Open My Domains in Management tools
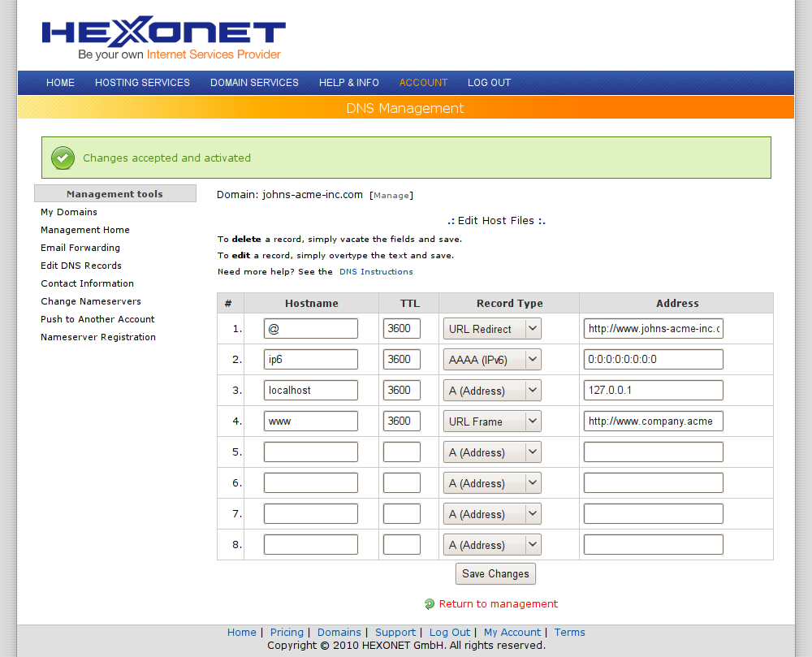Image resolution: width=812 pixels, height=657 pixels. (69, 212)
